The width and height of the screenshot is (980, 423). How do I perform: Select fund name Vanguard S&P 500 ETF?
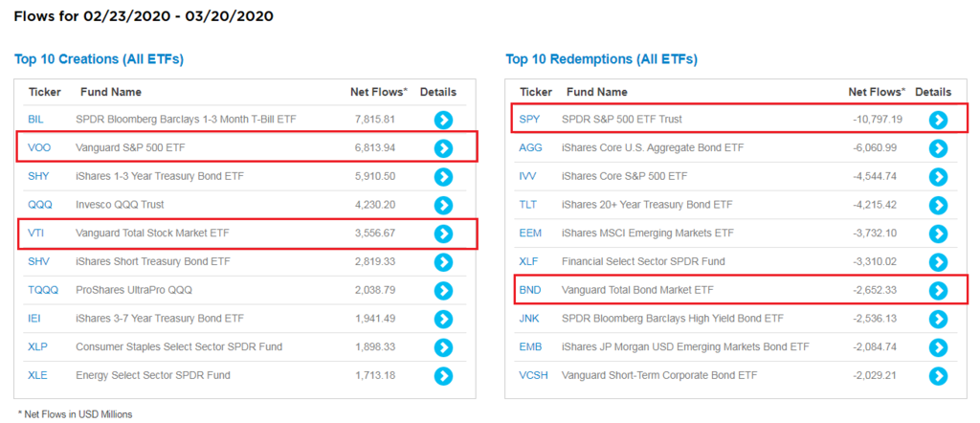pyautogui.click(x=130, y=147)
